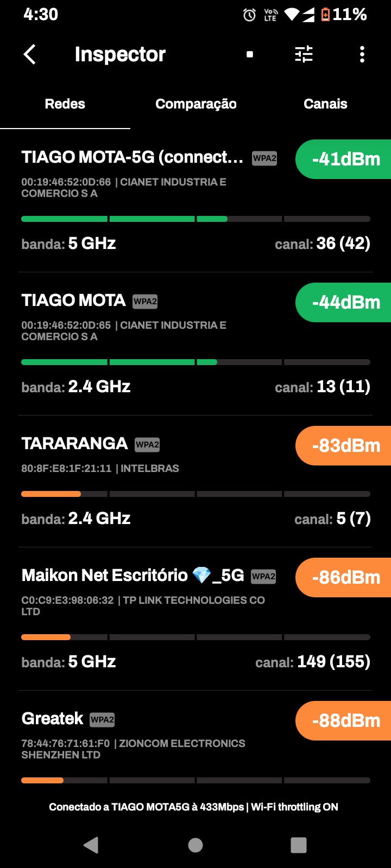The height and width of the screenshot is (868, 391).
Task: Open the TIAGO MOTA-5G network entry
Action: pos(132,157)
